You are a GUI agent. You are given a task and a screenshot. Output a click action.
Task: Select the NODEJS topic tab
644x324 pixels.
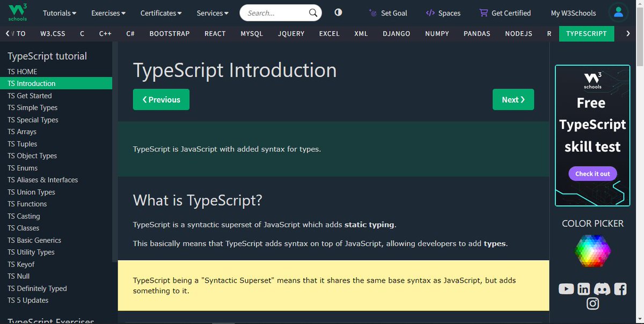pyautogui.click(x=519, y=33)
